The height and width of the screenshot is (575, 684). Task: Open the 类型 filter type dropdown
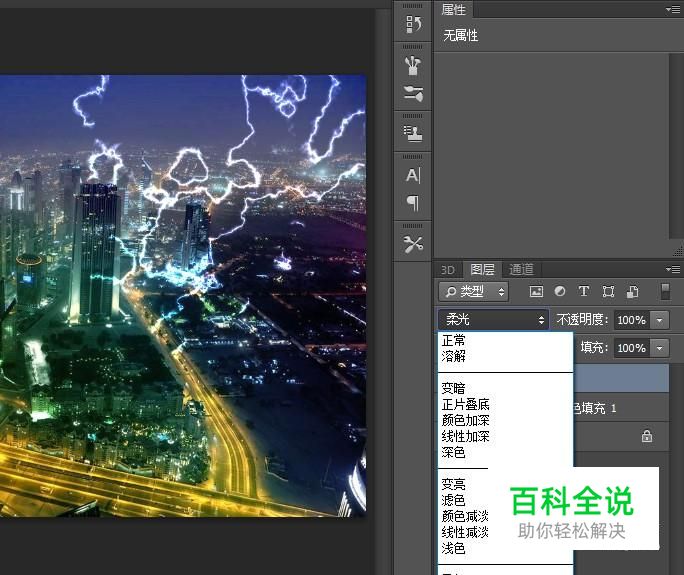[x=473, y=291]
